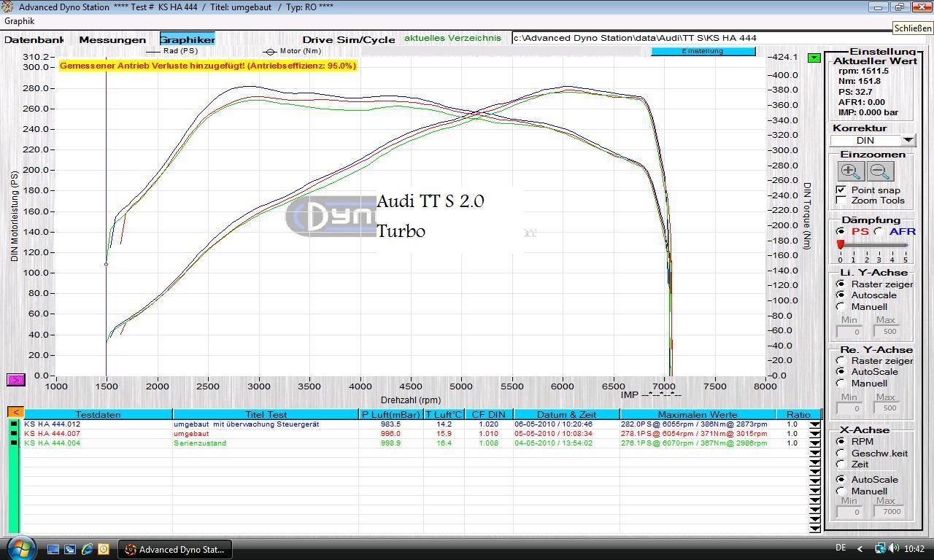Enable the Zoom Tools checkbox
This screenshot has height=560, width=934.
(x=841, y=200)
